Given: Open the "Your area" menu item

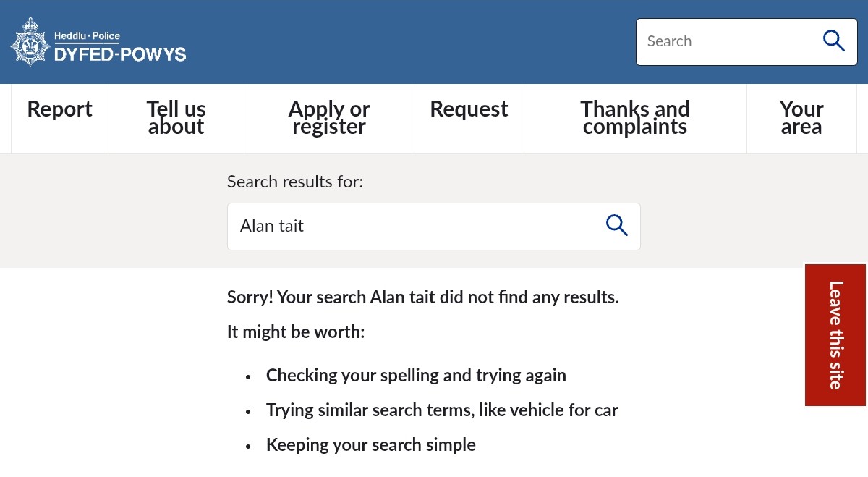Looking at the screenshot, I should coord(801,118).
